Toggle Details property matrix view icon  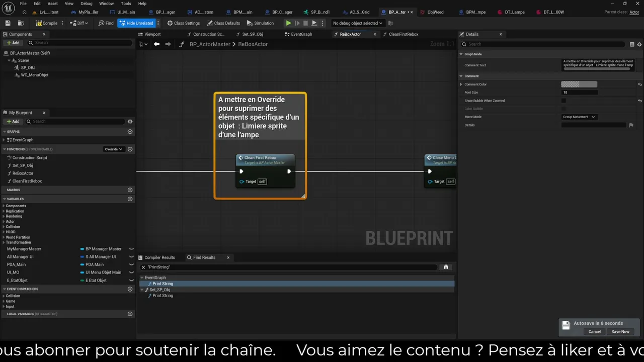click(632, 44)
